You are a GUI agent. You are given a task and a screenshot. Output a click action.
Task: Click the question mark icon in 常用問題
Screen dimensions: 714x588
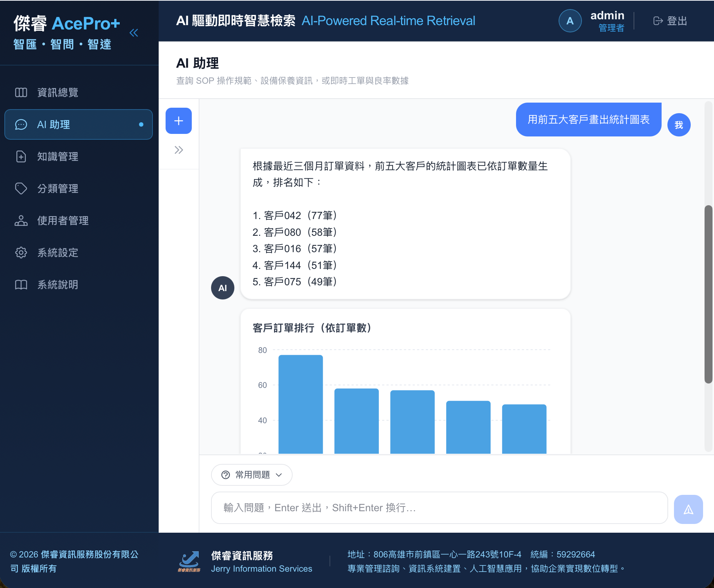tap(226, 475)
